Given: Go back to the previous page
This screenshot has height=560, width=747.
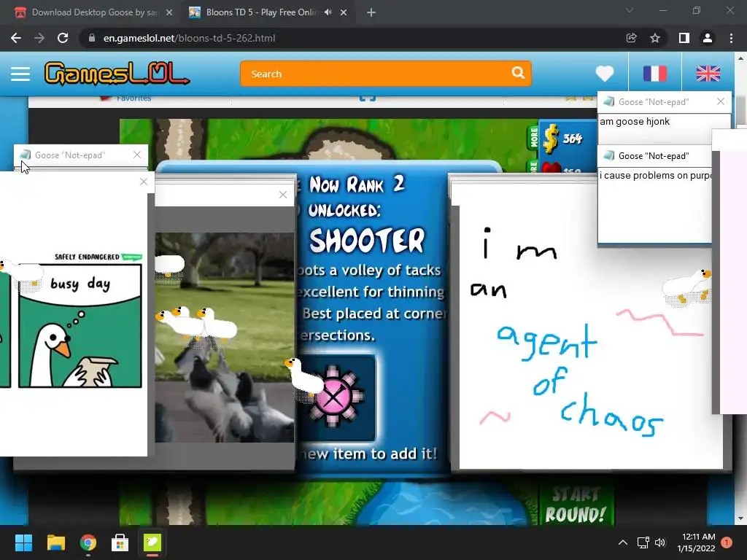Looking at the screenshot, I should tap(16, 38).
